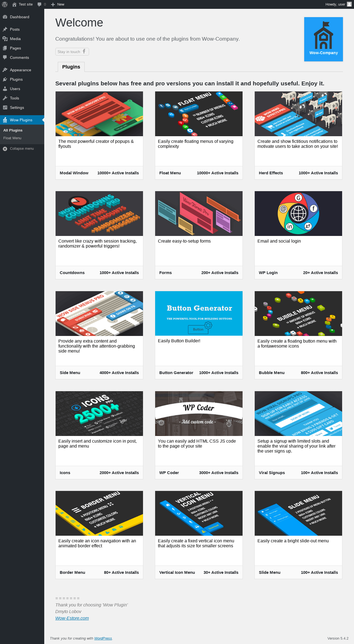Click 'Email and social login' description

coord(279,241)
